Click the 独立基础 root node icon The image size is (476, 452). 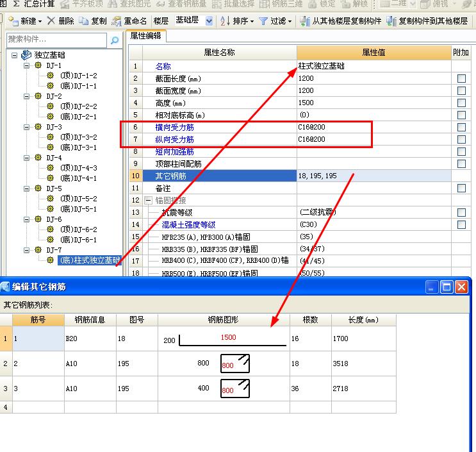click(26, 55)
